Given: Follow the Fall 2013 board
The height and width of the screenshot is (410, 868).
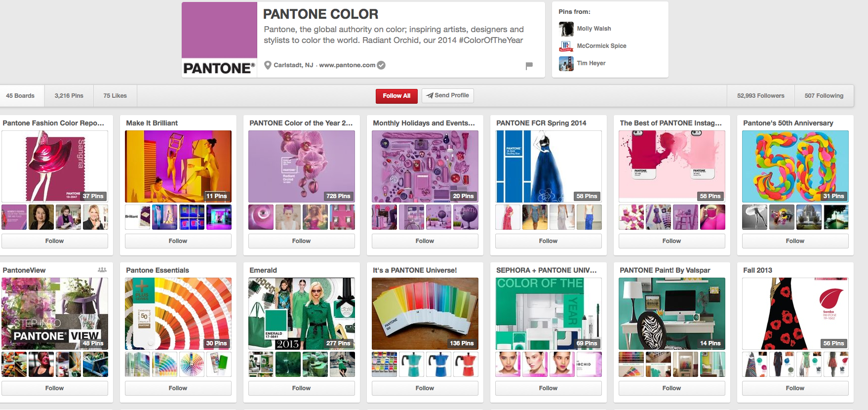Looking at the screenshot, I should point(795,388).
